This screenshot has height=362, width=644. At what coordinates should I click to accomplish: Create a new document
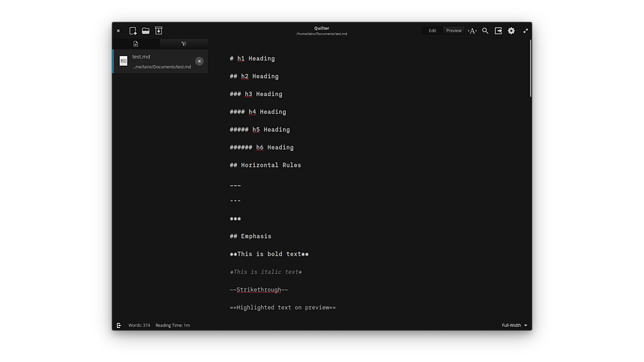point(133,31)
